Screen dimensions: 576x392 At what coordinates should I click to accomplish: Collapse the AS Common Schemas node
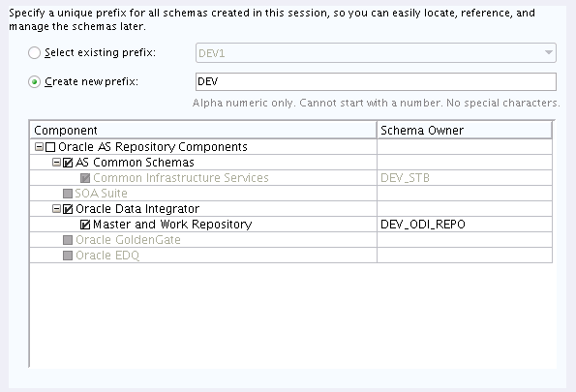(56, 163)
